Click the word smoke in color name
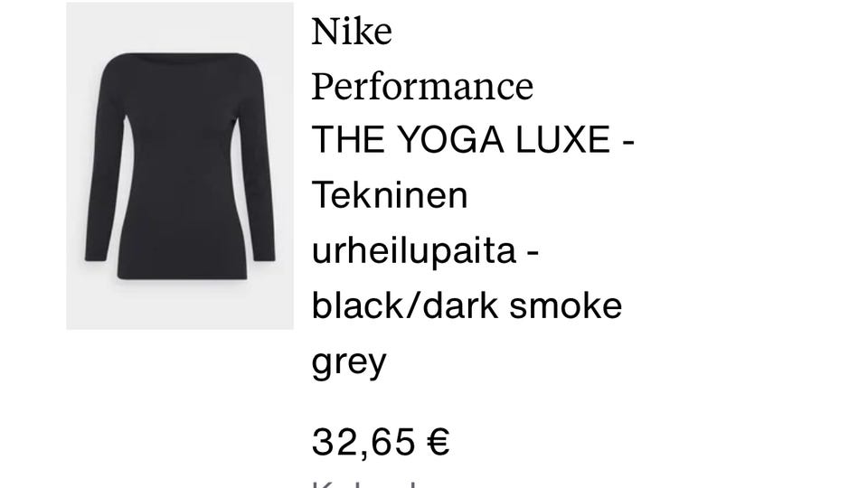 (566, 305)
